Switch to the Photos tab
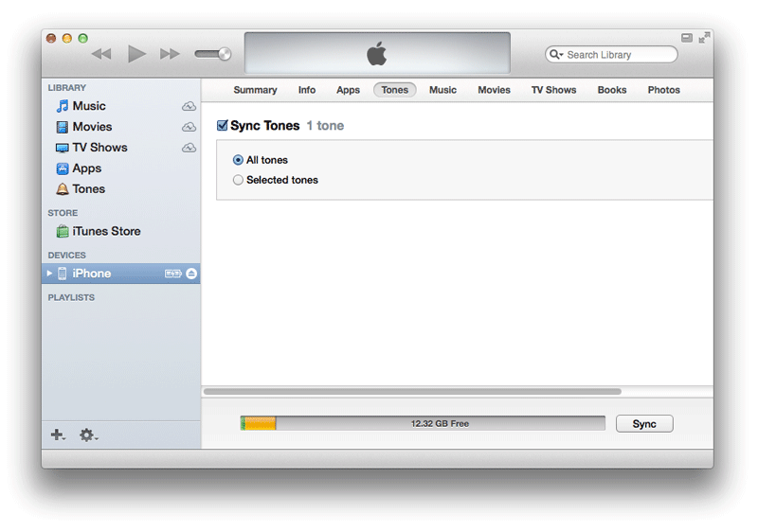The width and height of the screenshot is (758, 532). pyautogui.click(x=663, y=90)
